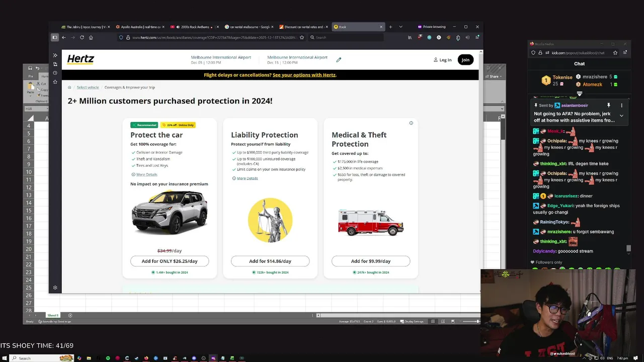This screenshot has height=362, width=644.
Task: Click the Hertz logo
Action: (x=80, y=59)
